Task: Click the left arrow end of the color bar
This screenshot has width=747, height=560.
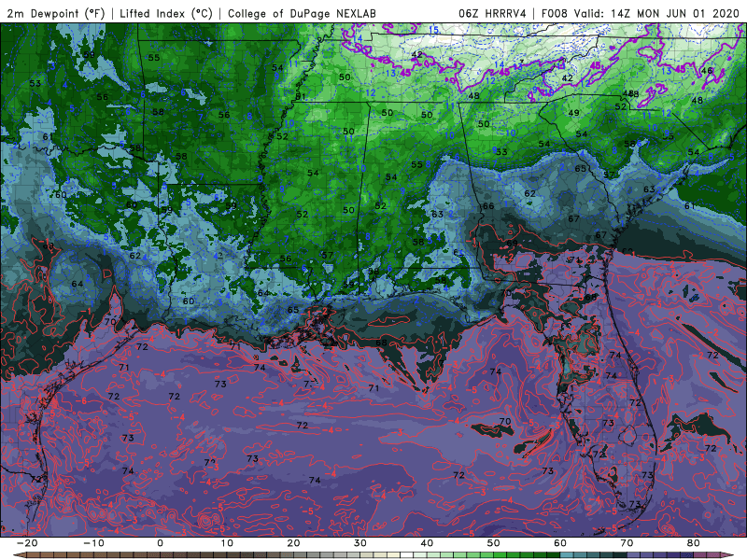Action: pos(19,555)
